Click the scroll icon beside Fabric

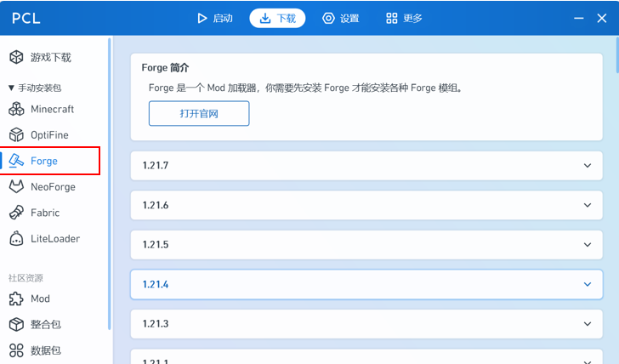coord(16,213)
